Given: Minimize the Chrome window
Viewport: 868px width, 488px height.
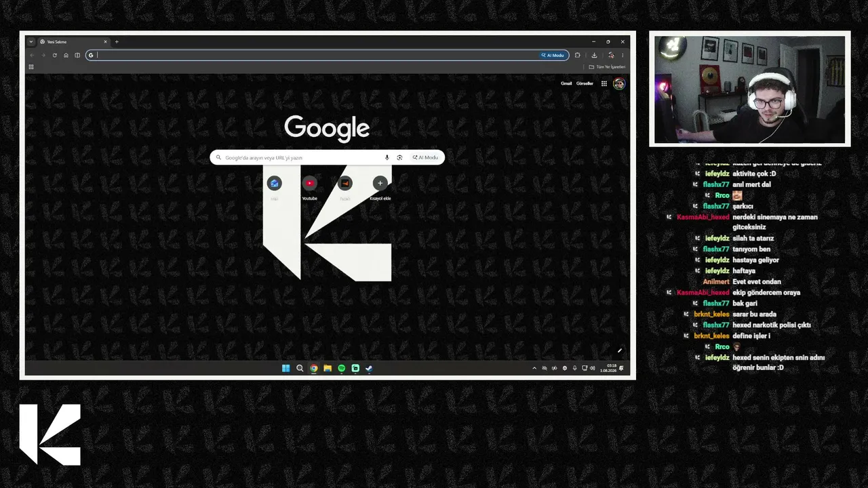Looking at the screenshot, I should click(x=593, y=42).
